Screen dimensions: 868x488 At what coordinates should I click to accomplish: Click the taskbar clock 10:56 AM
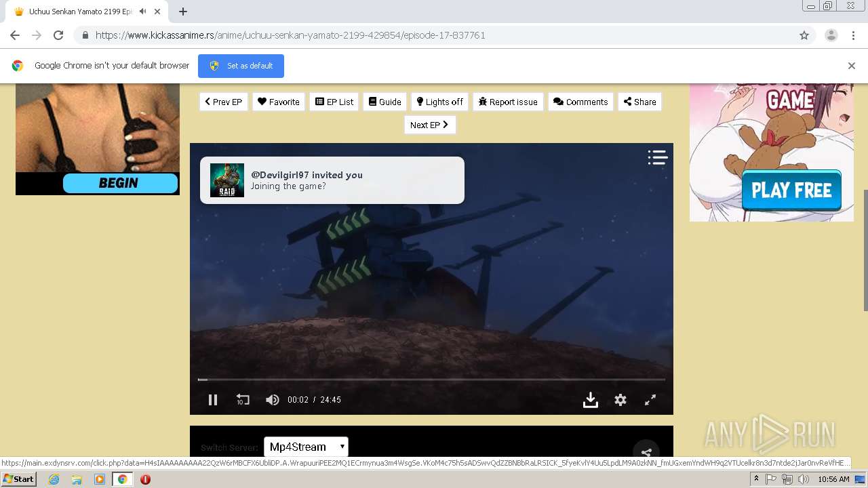[833, 479]
